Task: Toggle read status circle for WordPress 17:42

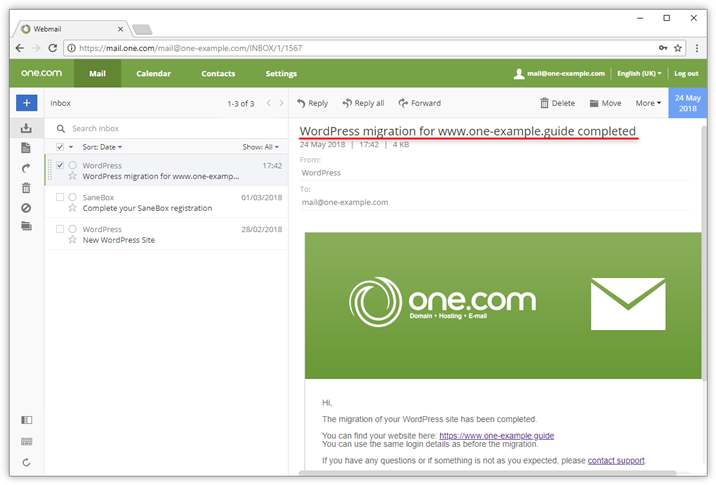Action: (72, 165)
